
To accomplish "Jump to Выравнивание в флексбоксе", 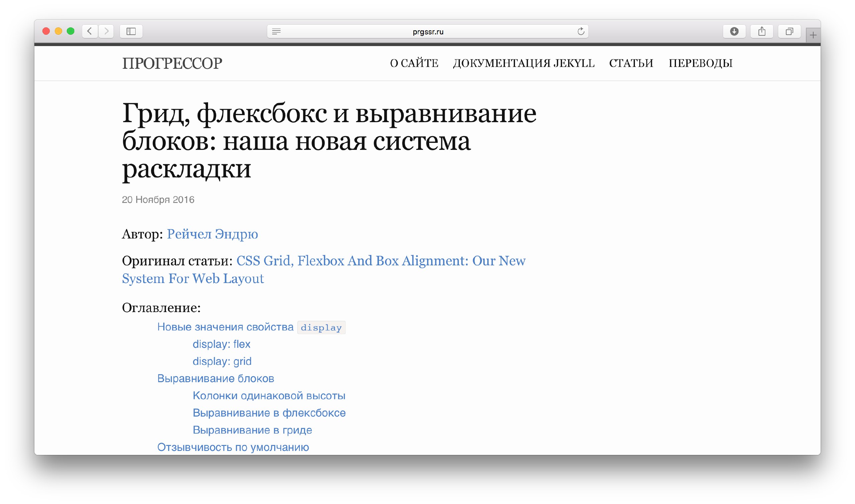I will click(269, 413).
